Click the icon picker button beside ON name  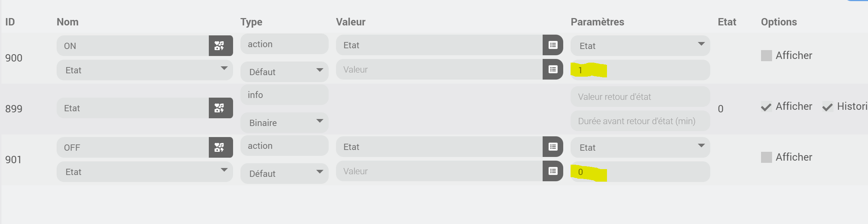click(x=220, y=46)
